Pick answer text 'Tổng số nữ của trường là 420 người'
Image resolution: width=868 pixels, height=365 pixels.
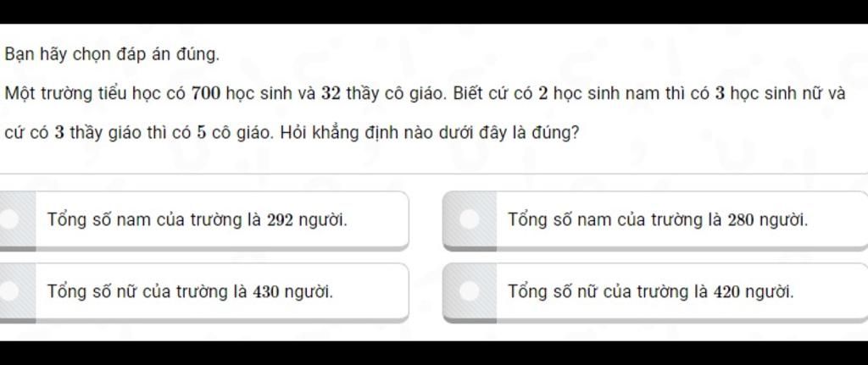coord(650,290)
